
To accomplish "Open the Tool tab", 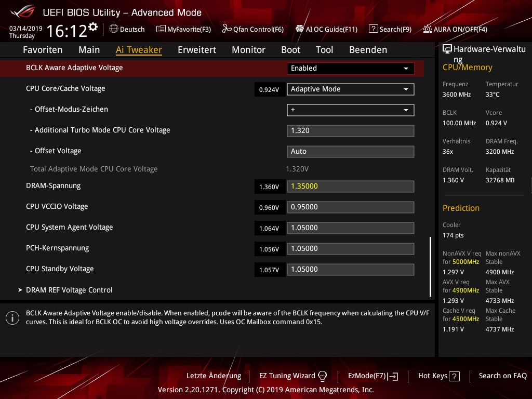I will pos(324,50).
